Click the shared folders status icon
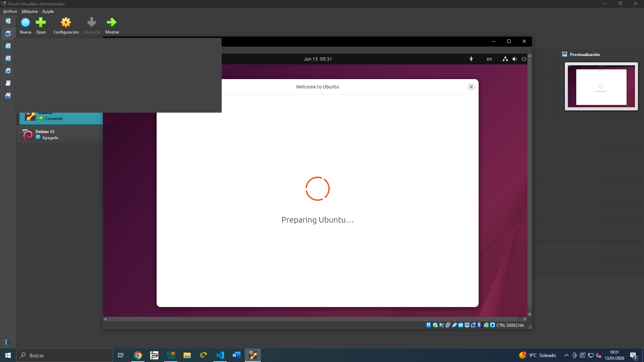Image resolution: width=644 pixels, height=362 pixels. tap(461, 325)
